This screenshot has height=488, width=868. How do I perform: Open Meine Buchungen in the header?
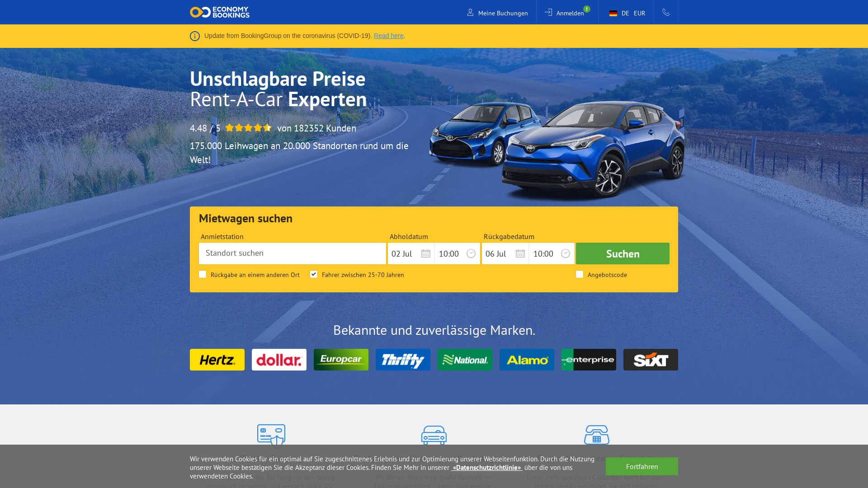(497, 13)
